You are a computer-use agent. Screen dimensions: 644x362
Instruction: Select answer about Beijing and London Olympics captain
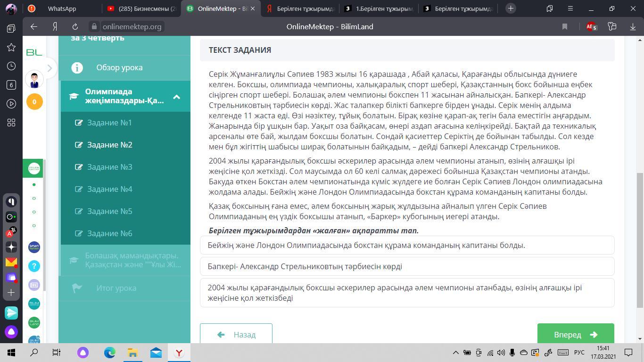(407, 245)
